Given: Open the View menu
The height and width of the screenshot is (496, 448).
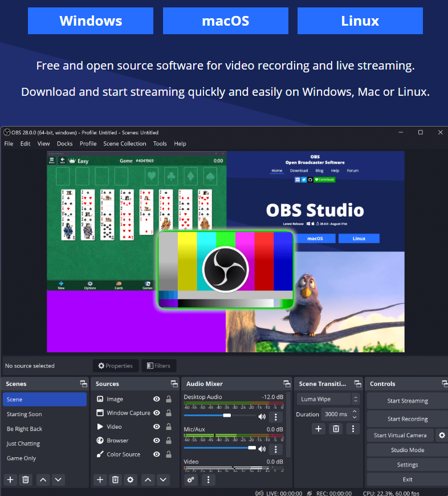Looking at the screenshot, I should [x=44, y=144].
